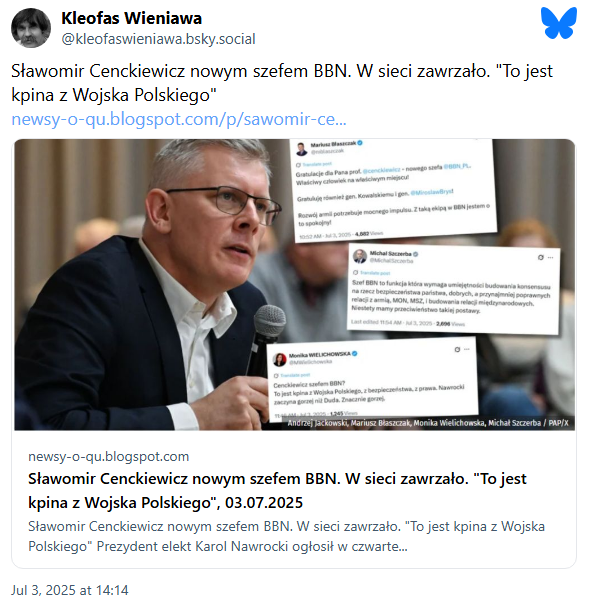The width and height of the screenshot is (590, 602).
Task: Click the Grok icon on Szczerba's tweet
Action: point(540,257)
